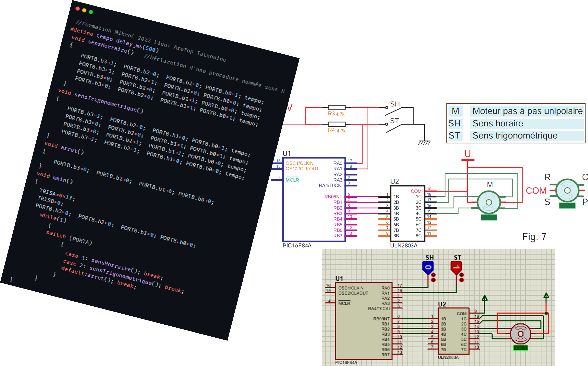The image size is (588, 366).
Task: Toggle the blue SH logic state
Action: 428,268
